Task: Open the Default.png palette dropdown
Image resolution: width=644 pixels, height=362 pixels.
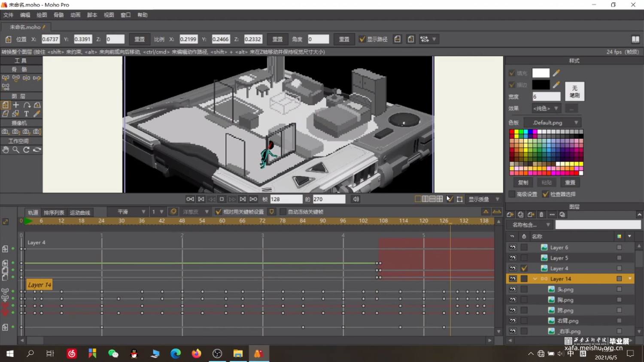Action: coord(552,123)
